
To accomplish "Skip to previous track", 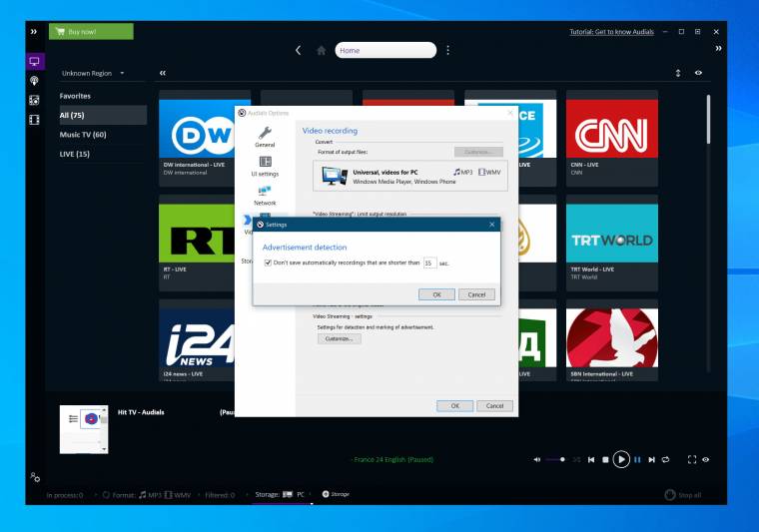I will tap(591, 459).
